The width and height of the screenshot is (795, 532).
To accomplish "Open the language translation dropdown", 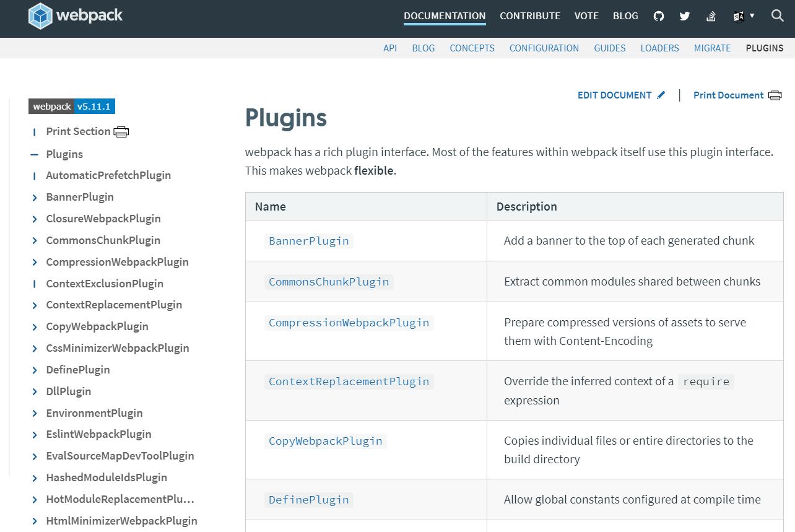I will (x=744, y=16).
